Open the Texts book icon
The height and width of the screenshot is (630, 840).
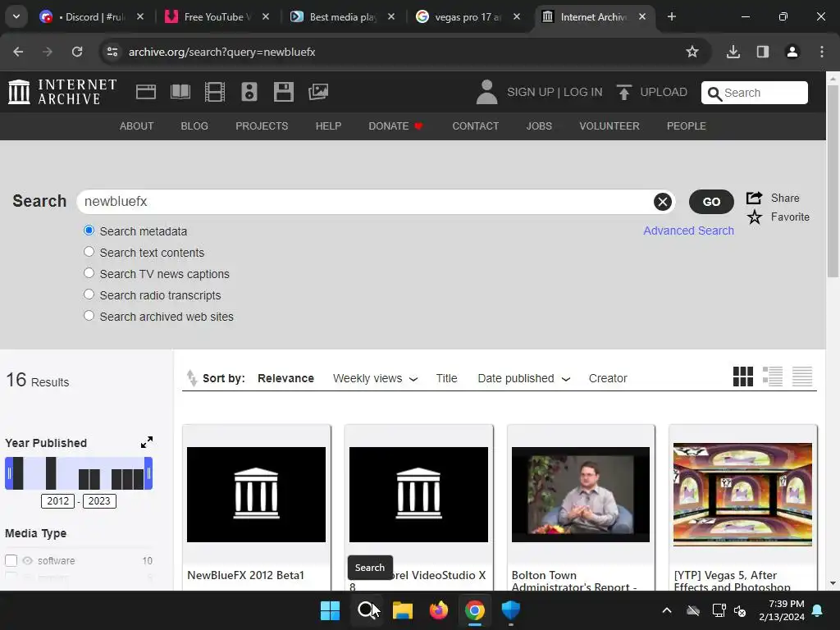[x=180, y=92]
